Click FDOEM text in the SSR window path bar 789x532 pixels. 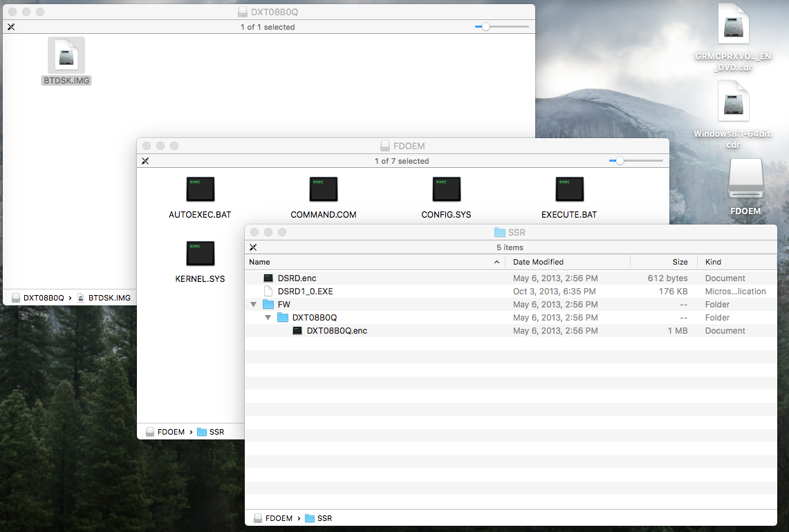tap(279, 518)
